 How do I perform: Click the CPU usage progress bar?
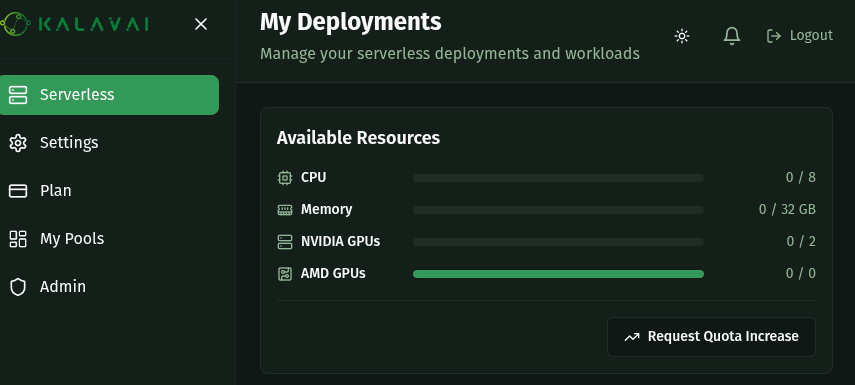(558, 178)
